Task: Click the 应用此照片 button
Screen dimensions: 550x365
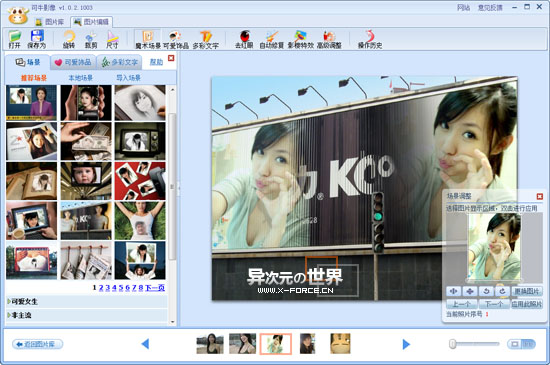Action: [x=527, y=304]
